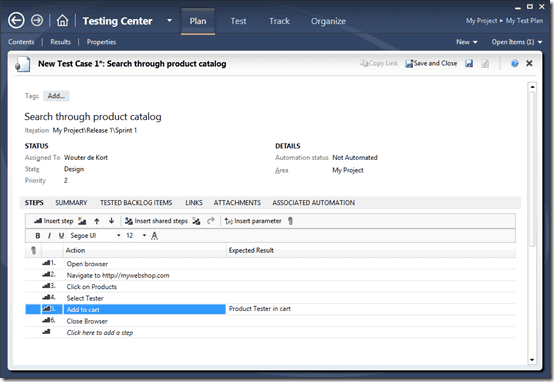The width and height of the screenshot is (554, 382).
Task: Switch to the Plan tab
Action: [x=198, y=21]
